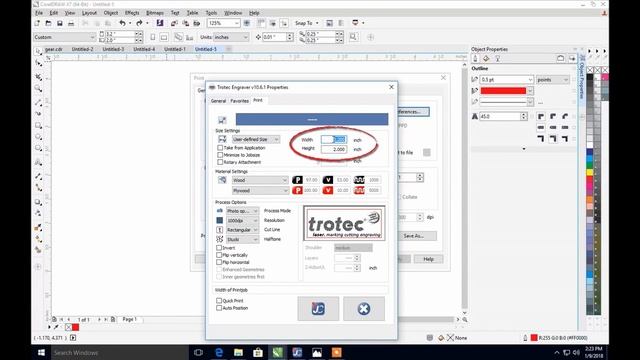Open JobControl app in Windows taskbar
640x360 pixels.
(x=297, y=352)
